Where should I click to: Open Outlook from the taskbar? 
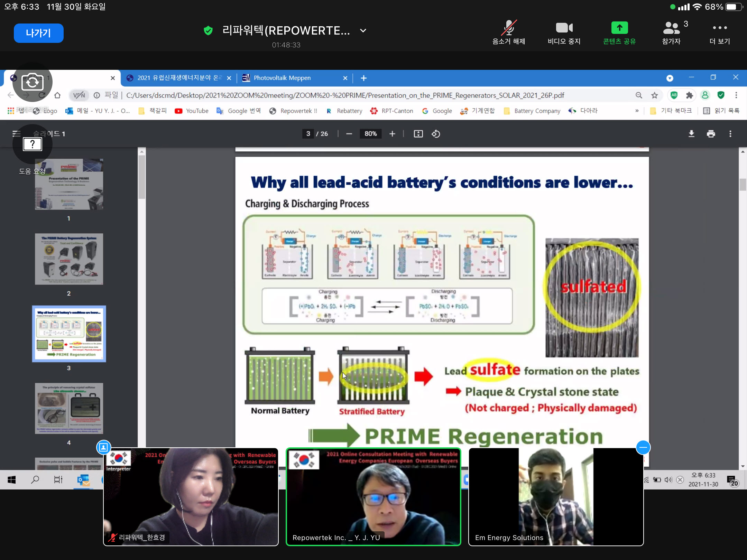[x=83, y=480]
